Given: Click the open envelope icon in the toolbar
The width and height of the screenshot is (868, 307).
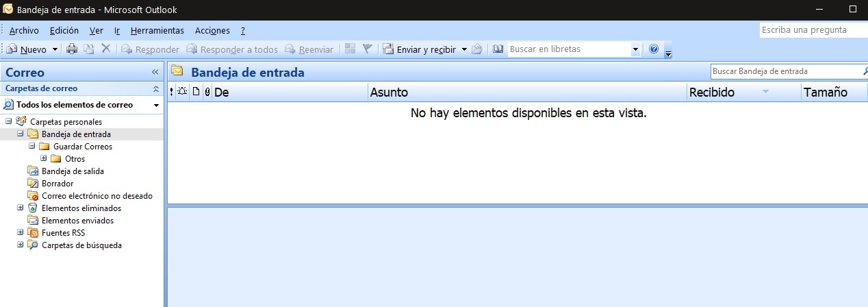Looking at the screenshot, I should tap(477, 49).
